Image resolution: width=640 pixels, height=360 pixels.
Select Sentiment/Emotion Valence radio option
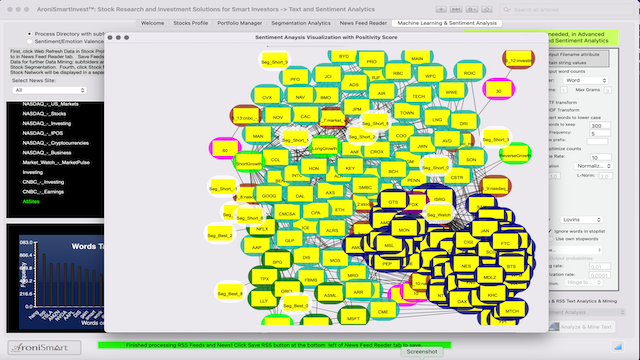click(29, 41)
